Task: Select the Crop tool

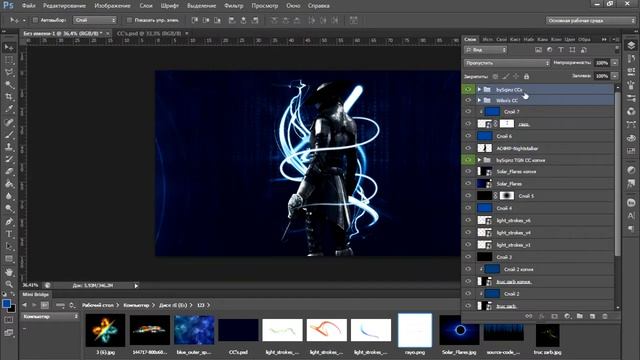Action: tap(9, 97)
